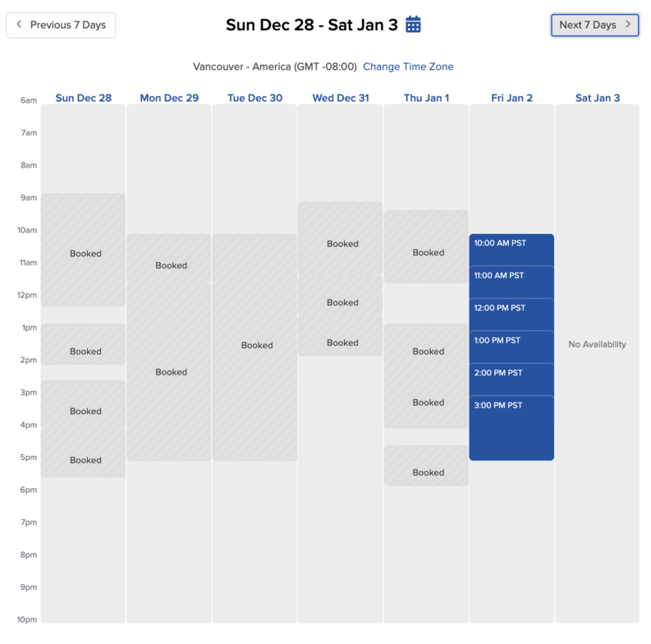Select the 10:00 AM PST slot
The height and width of the screenshot is (644, 651).
click(x=511, y=250)
